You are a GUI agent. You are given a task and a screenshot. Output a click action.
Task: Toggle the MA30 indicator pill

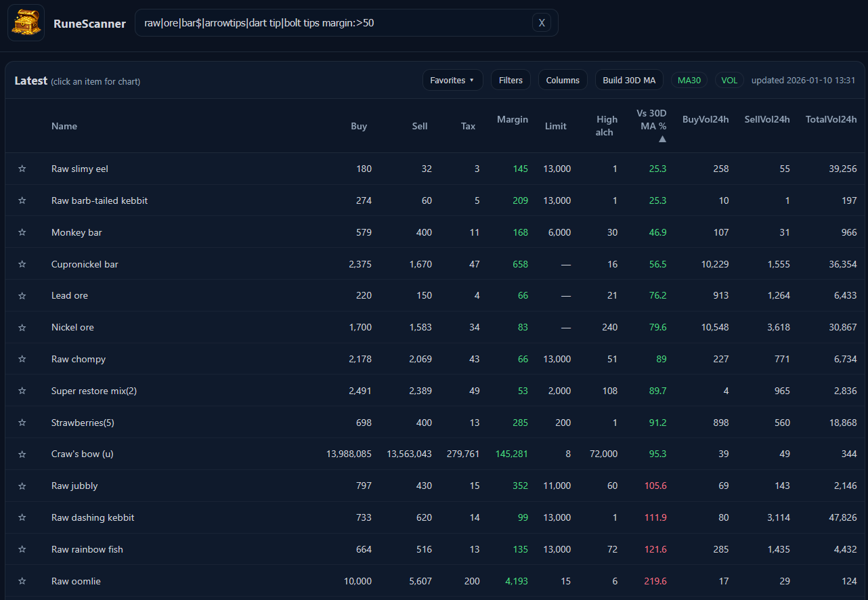pyautogui.click(x=689, y=80)
